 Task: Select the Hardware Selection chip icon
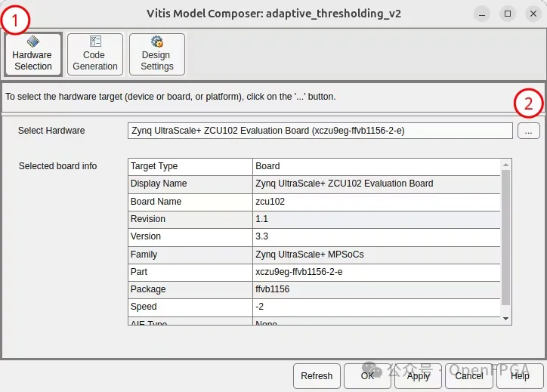[x=33, y=42]
